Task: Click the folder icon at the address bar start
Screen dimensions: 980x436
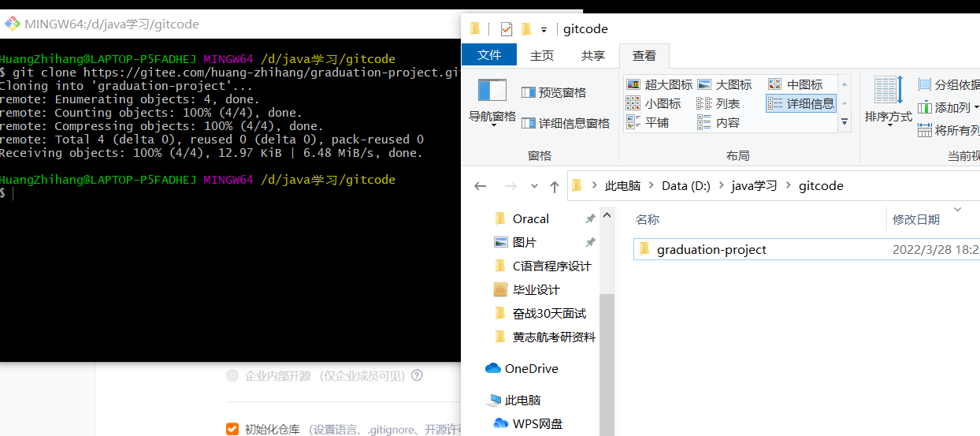Action: 577,186
